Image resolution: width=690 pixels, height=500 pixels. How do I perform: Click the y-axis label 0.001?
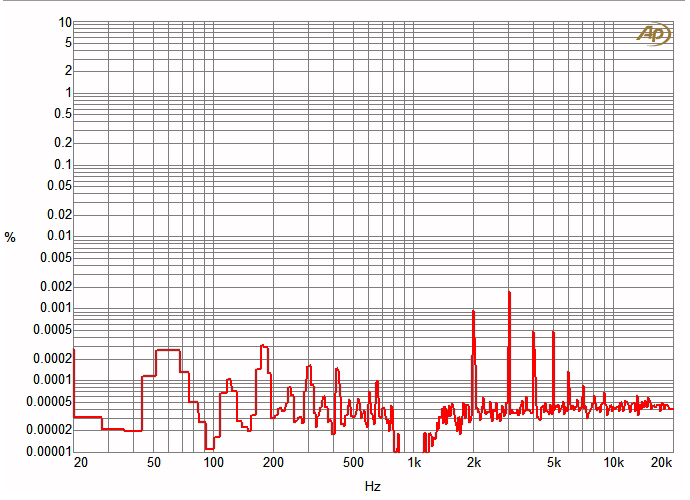point(56,307)
